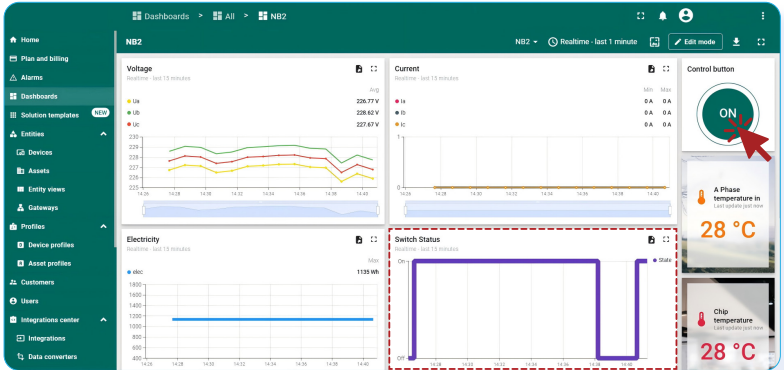Toggle the ON control button
The height and width of the screenshot is (370, 784).
728,114
